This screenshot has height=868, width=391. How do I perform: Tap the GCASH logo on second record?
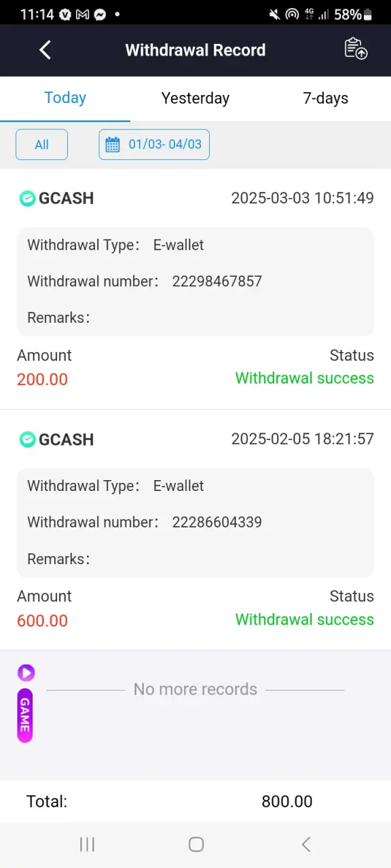pos(27,439)
